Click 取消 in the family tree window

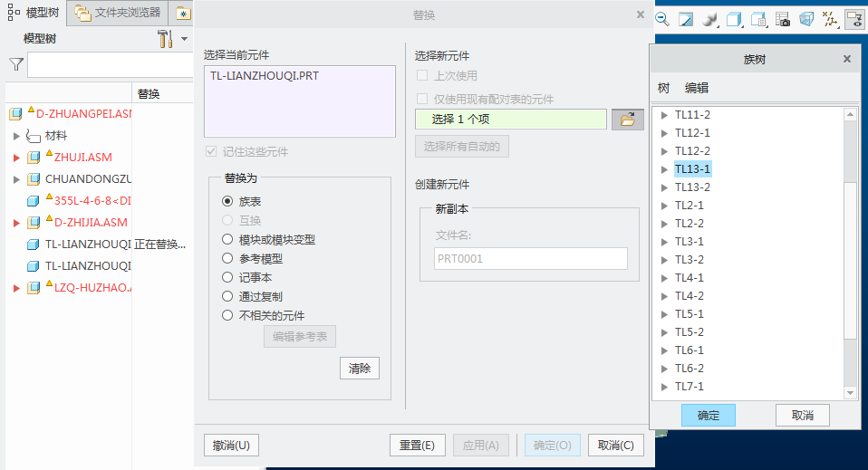point(802,415)
